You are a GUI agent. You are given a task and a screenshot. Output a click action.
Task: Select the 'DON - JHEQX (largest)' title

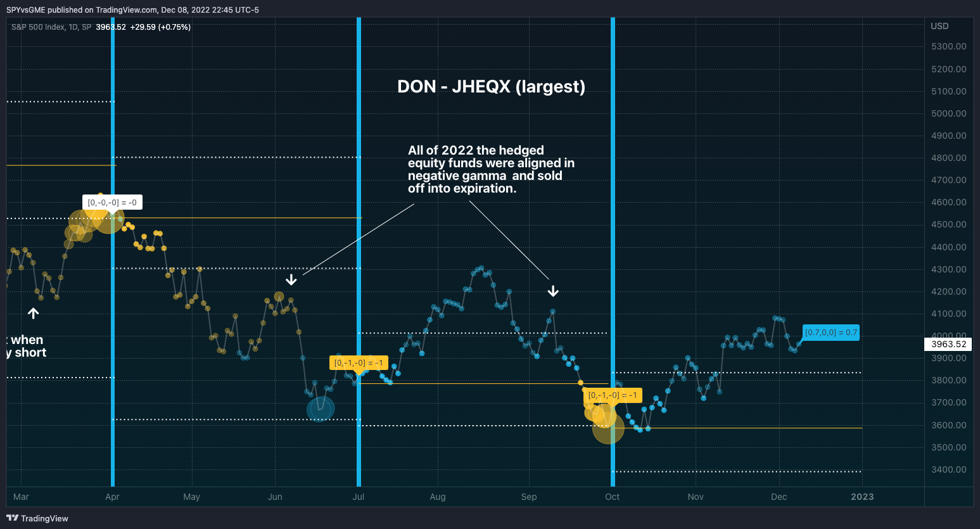pyautogui.click(x=491, y=87)
